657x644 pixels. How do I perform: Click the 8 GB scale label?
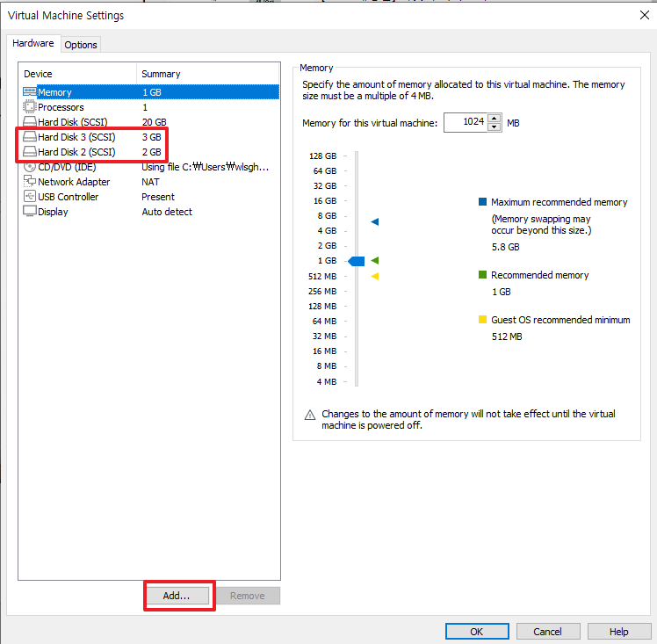click(x=327, y=216)
